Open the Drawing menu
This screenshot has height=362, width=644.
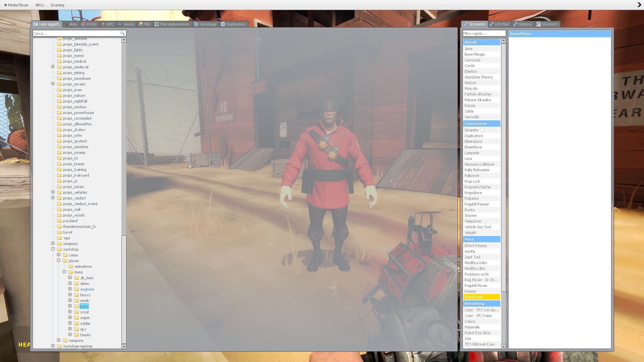pos(57,5)
